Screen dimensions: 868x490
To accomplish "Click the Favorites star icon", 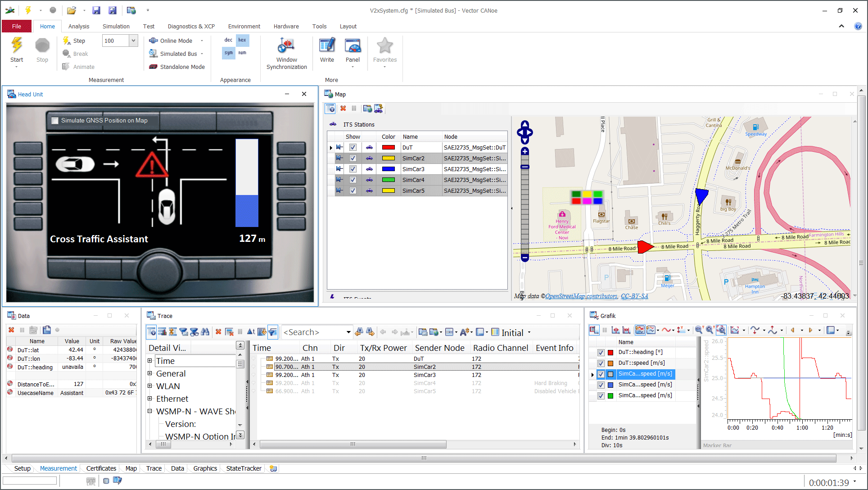I will tap(384, 46).
